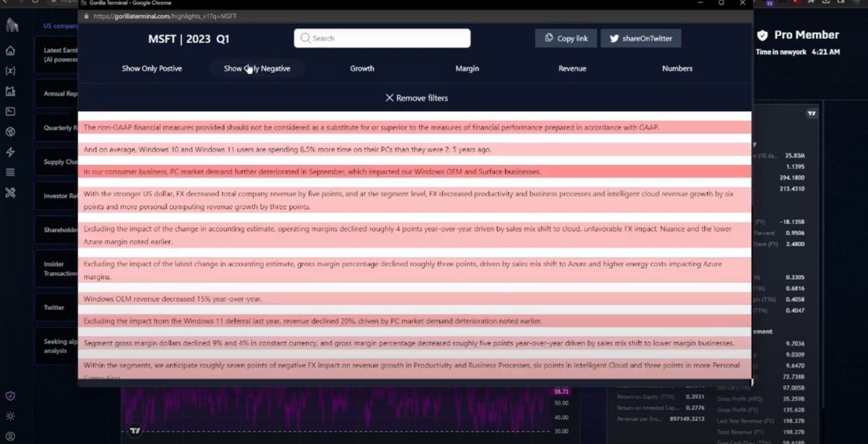
Task: Open the bar chart sidebar icon
Action: click(10, 91)
